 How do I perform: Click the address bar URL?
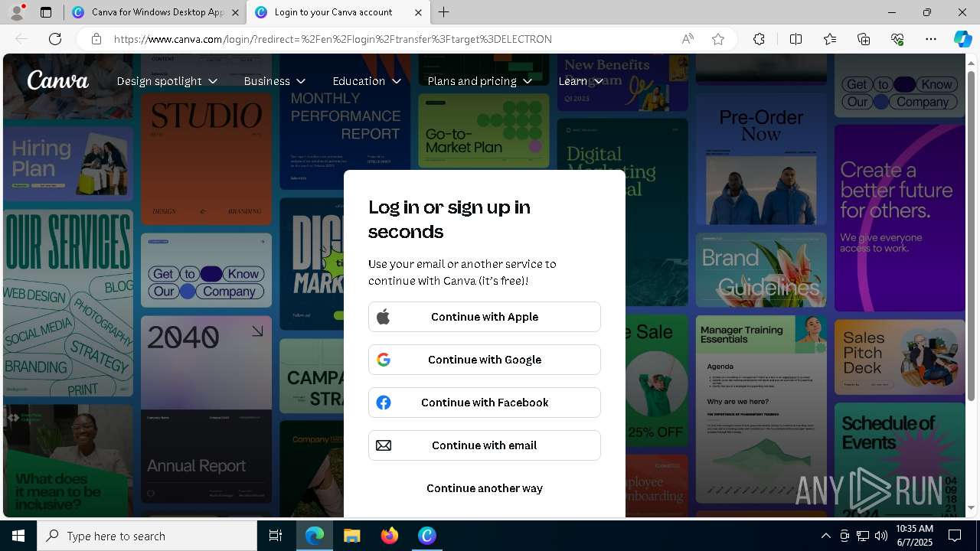tap(333, 39)
